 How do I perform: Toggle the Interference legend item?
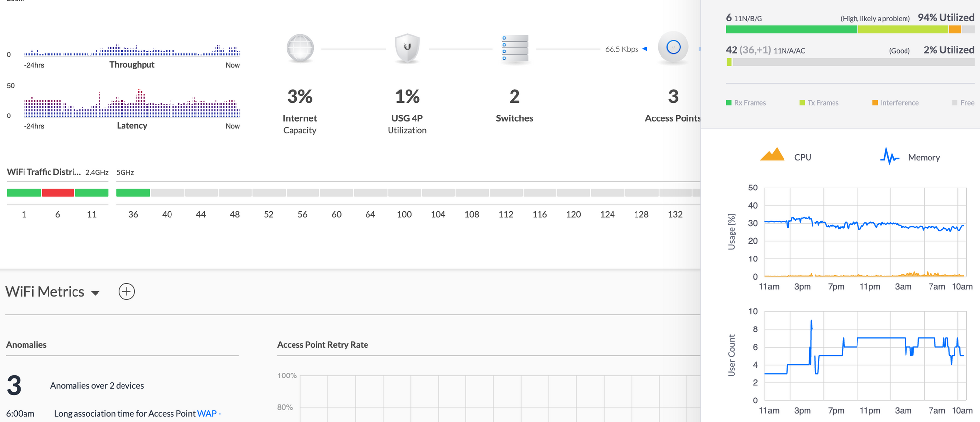pyautogui.click(x=895, y=103)
